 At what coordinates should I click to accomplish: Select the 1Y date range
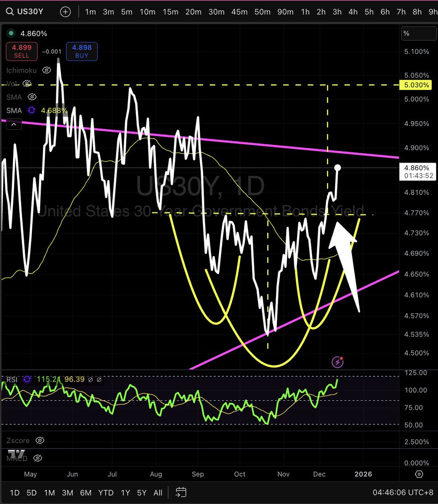(125, 493)
